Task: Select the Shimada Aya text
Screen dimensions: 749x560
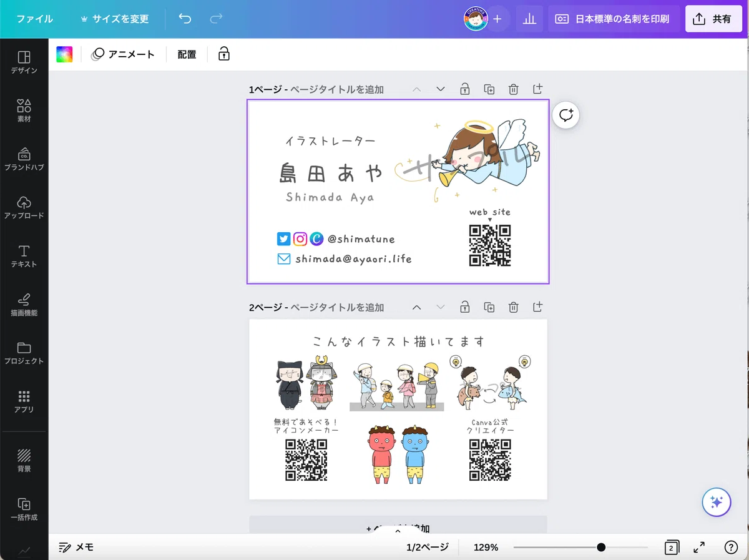Action: (330, 197)
